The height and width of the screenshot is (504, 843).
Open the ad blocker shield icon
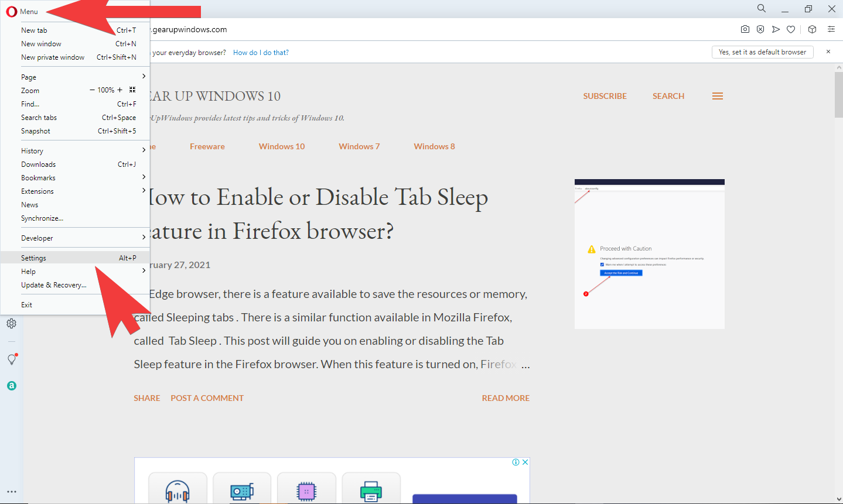[760, 29]
